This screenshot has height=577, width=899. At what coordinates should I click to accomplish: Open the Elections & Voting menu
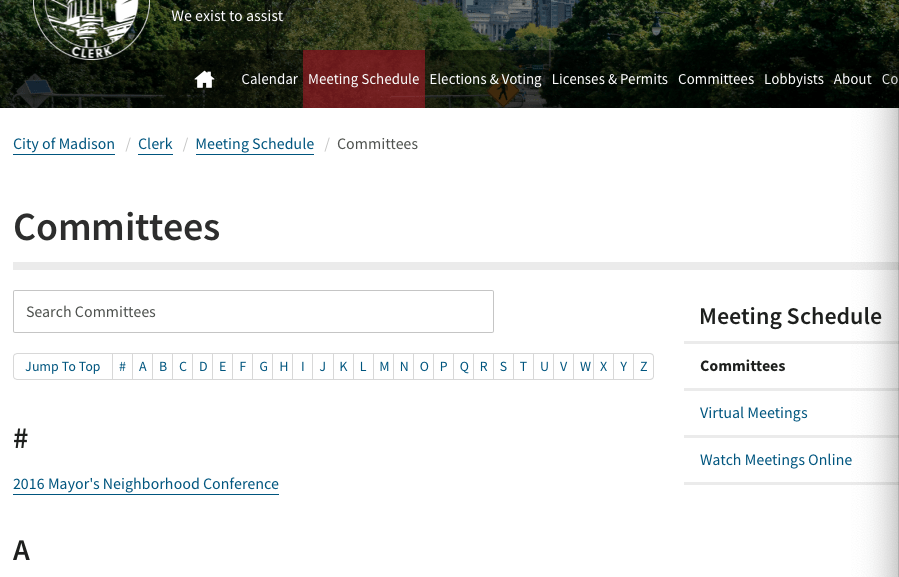[x=485, y=79]
